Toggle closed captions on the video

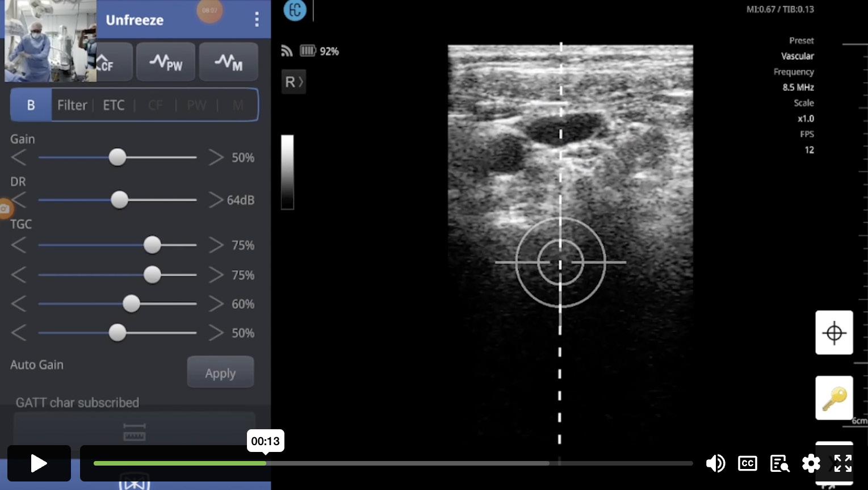point(748,463)
